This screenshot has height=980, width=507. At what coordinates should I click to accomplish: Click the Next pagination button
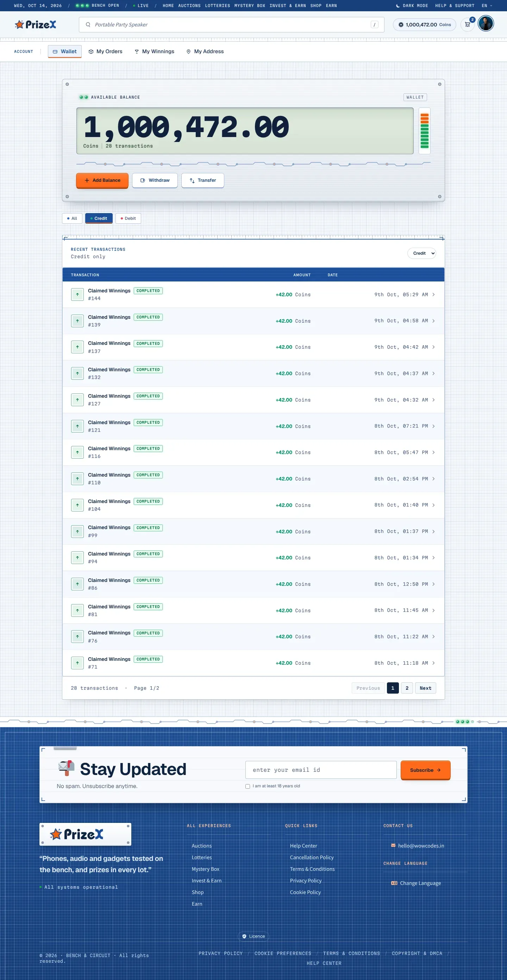pyautogui.click(x=426, y=688)
